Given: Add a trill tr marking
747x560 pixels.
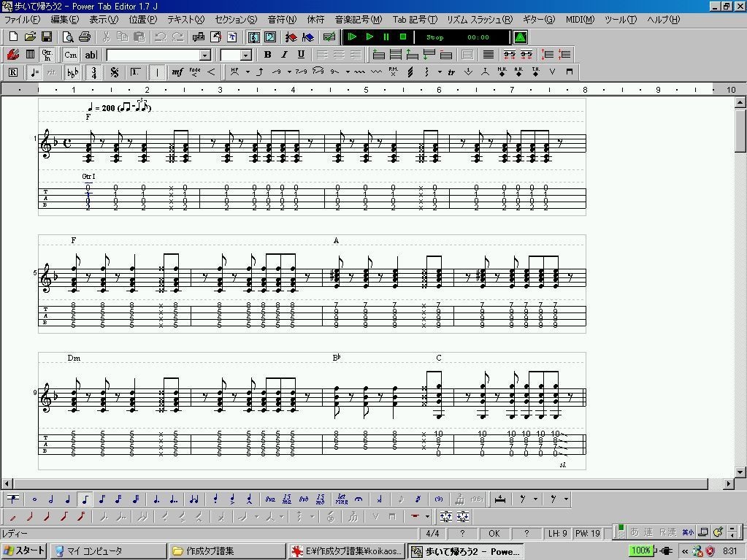Looking at the screenshot, I should pyautogui.click(x=451, y=72).
